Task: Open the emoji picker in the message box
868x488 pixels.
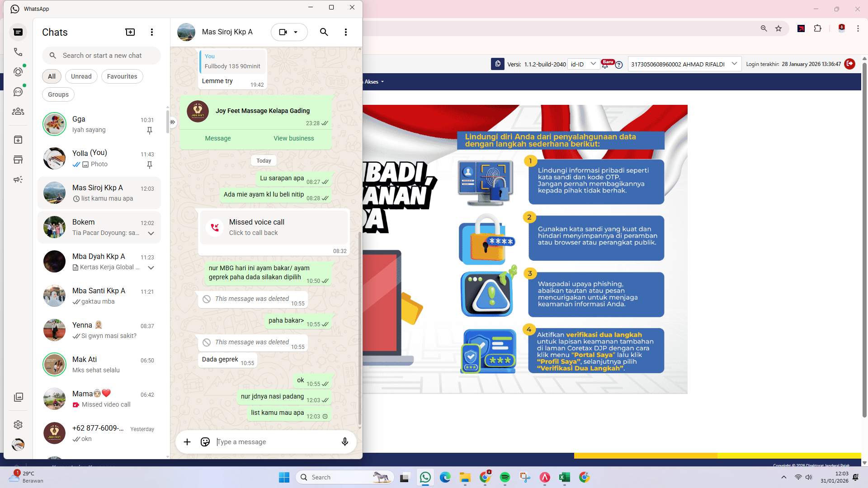Action: pyautogui.click(x=205, y=442)
